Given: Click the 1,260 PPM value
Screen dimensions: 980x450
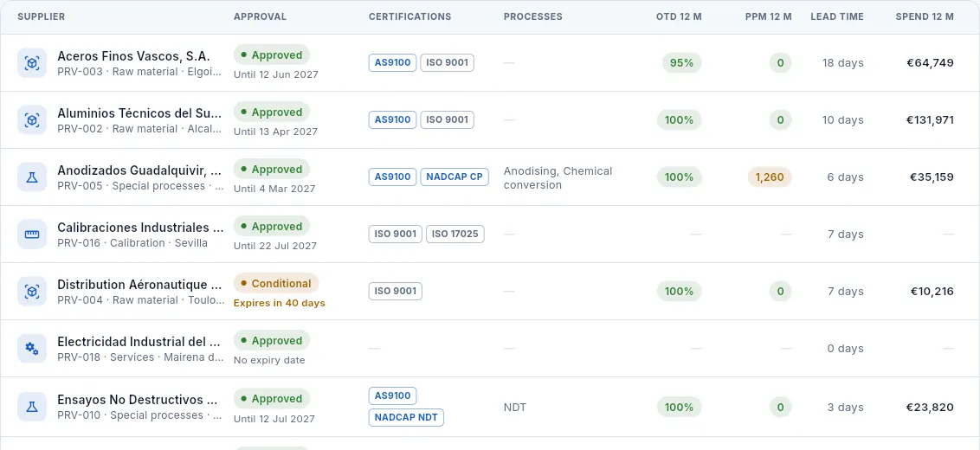Looking at the screenshot, I should click(x=770, y=177).
